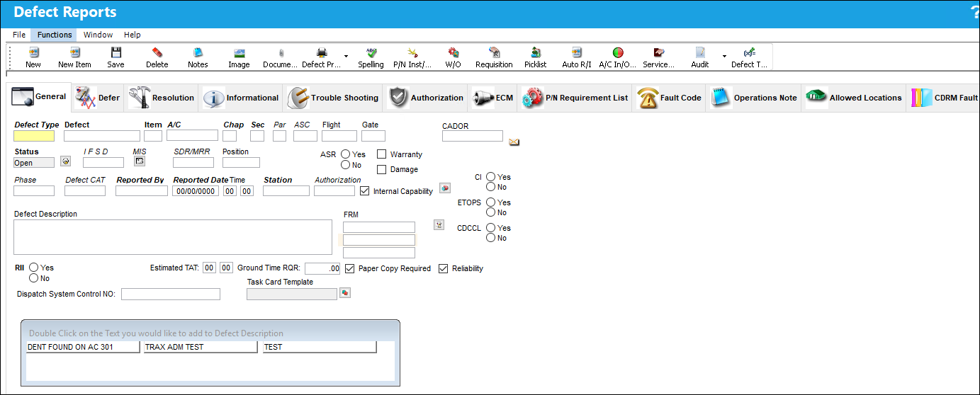Select CI Yes radio button

click(490, 177)
